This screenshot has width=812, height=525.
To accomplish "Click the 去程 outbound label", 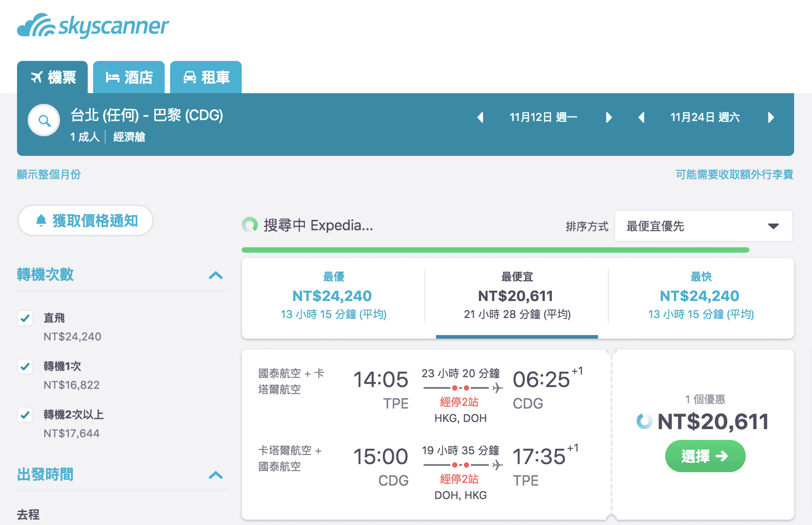I will [x=28, y=515].
